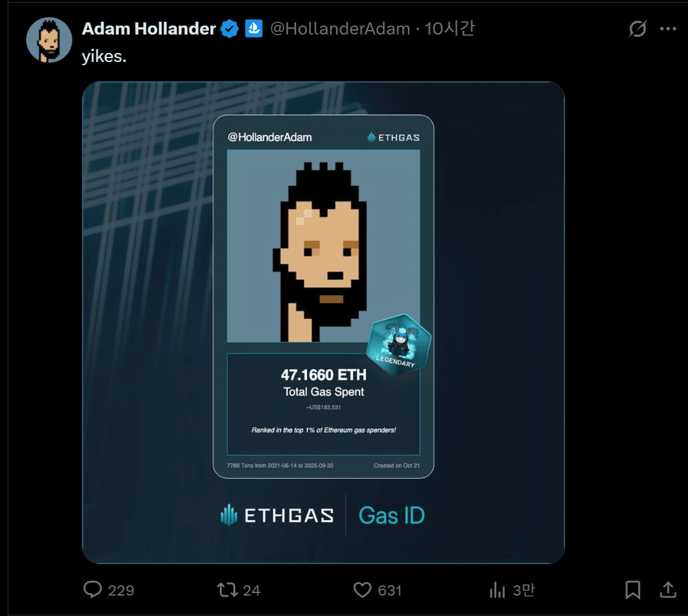
Task: Click the ETHGAS logo at card top
Action: point(394,137)
